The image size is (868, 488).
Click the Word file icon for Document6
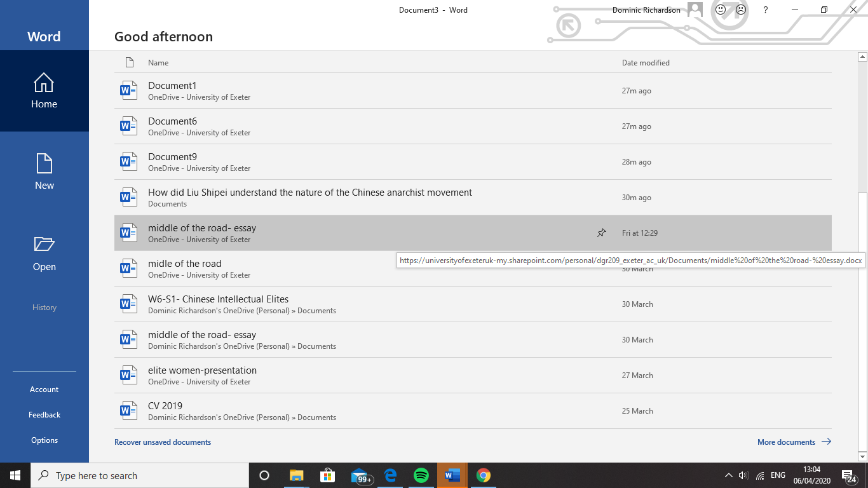click(129, 126)
